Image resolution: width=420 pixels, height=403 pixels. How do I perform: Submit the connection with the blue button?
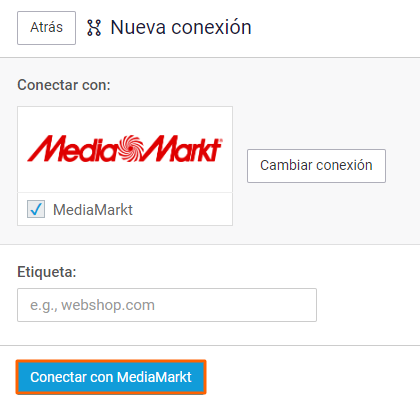111,377
